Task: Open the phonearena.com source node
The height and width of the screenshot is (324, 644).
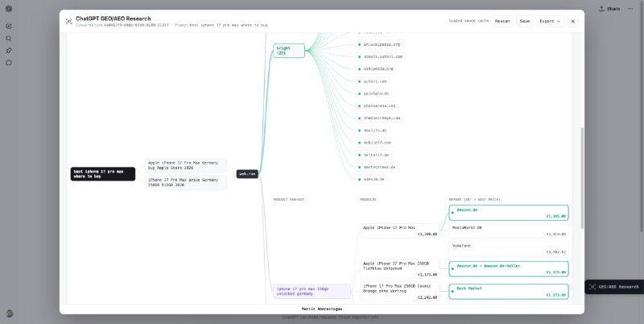Action: (377, 106)
